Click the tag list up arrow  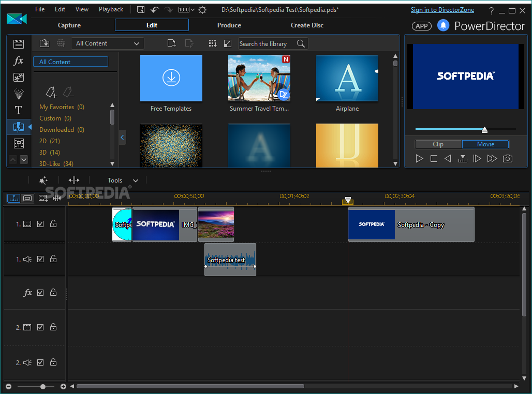pos(112,105)
